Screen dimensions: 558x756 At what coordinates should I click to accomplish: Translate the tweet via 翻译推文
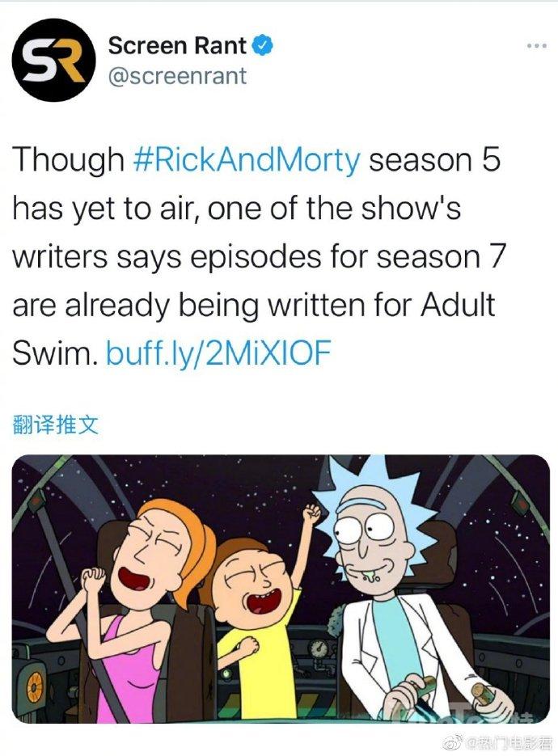pyautogui.click(x=56, y=425)
